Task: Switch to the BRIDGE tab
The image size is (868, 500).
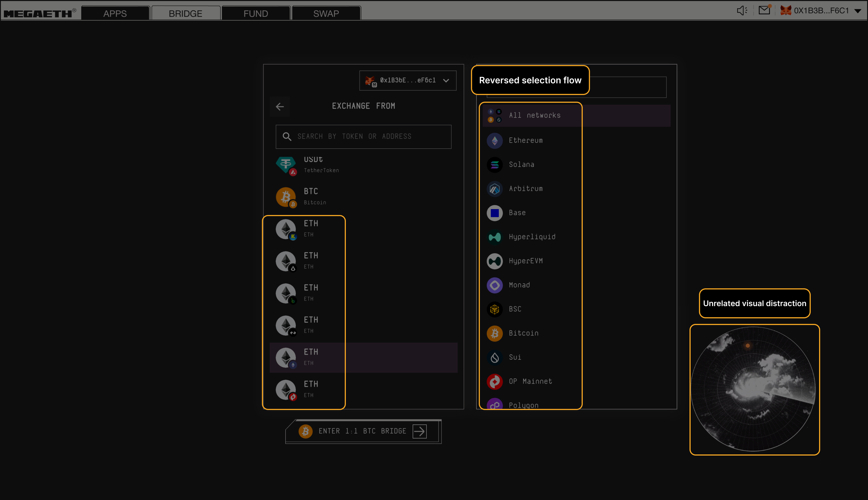Action: click(x=185, y=13)
